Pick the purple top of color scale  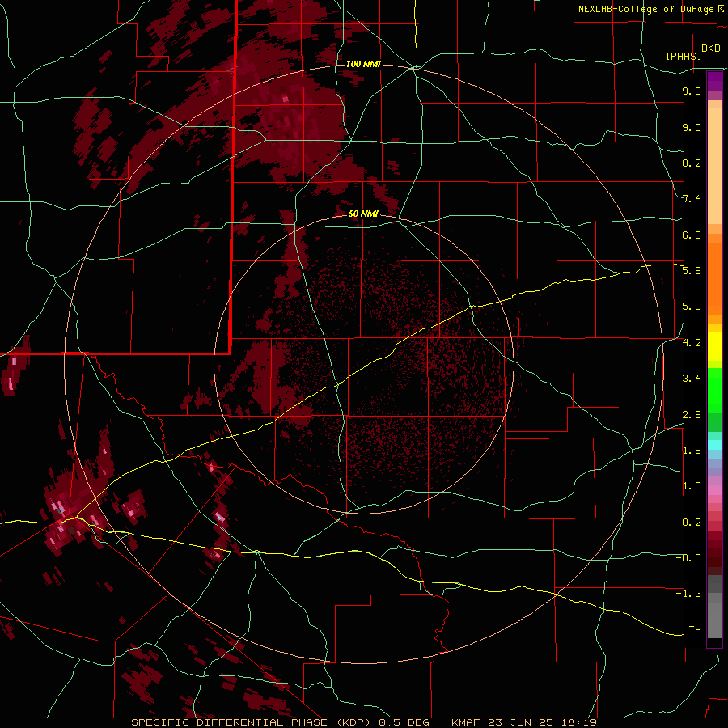point(714,81)
